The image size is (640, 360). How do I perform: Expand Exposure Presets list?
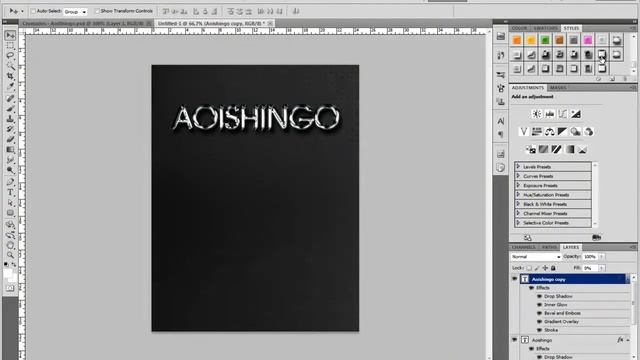click(518, 185)
